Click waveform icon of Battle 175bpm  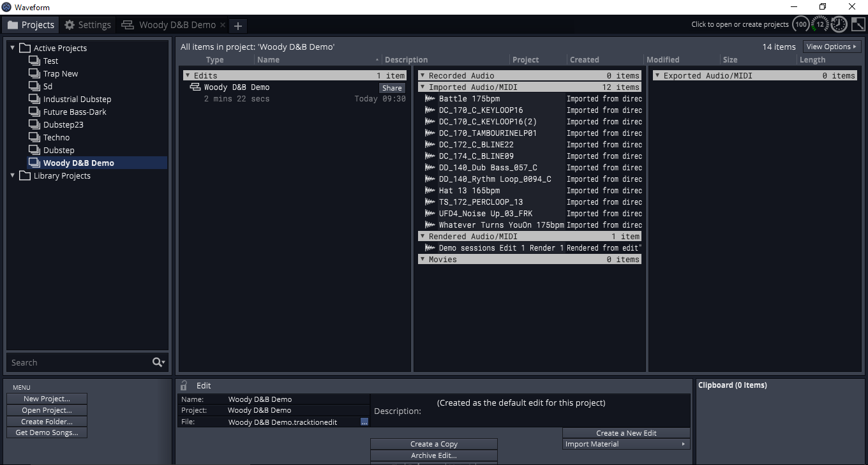[430, 99]
